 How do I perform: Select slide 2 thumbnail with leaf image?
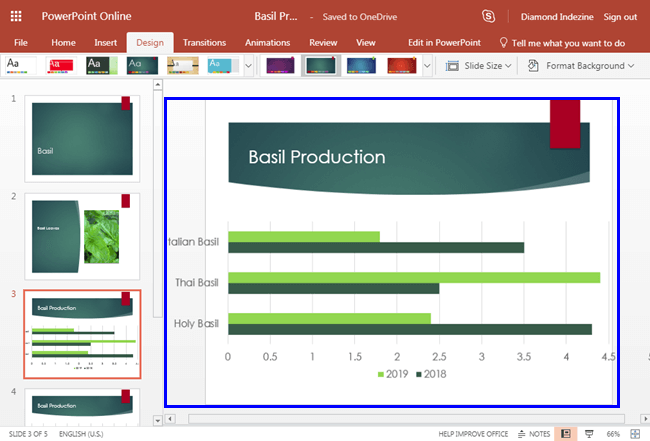82,236
